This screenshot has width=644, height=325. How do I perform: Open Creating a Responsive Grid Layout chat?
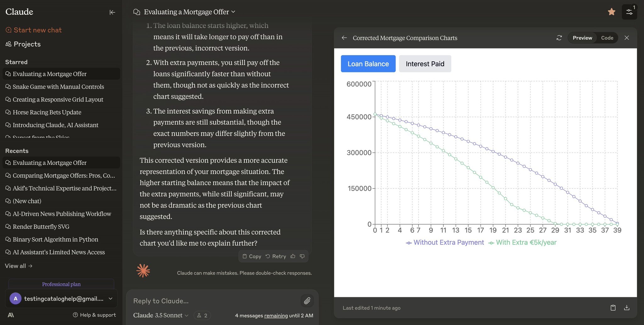61,99
